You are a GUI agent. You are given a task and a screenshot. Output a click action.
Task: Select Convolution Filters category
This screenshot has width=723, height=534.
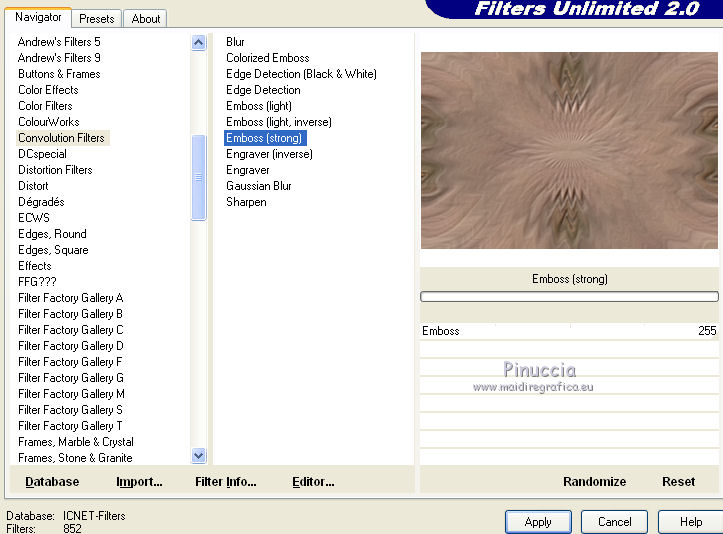click(x=61, y=138)
